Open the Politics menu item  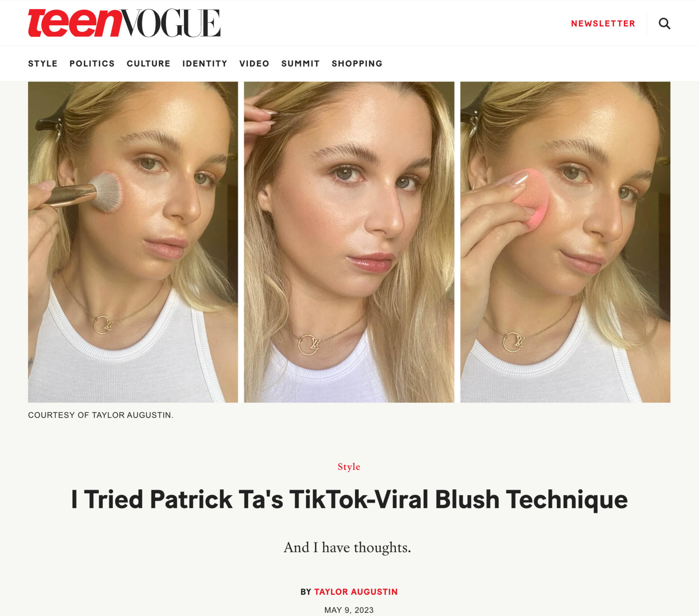[x=92, y=64]
